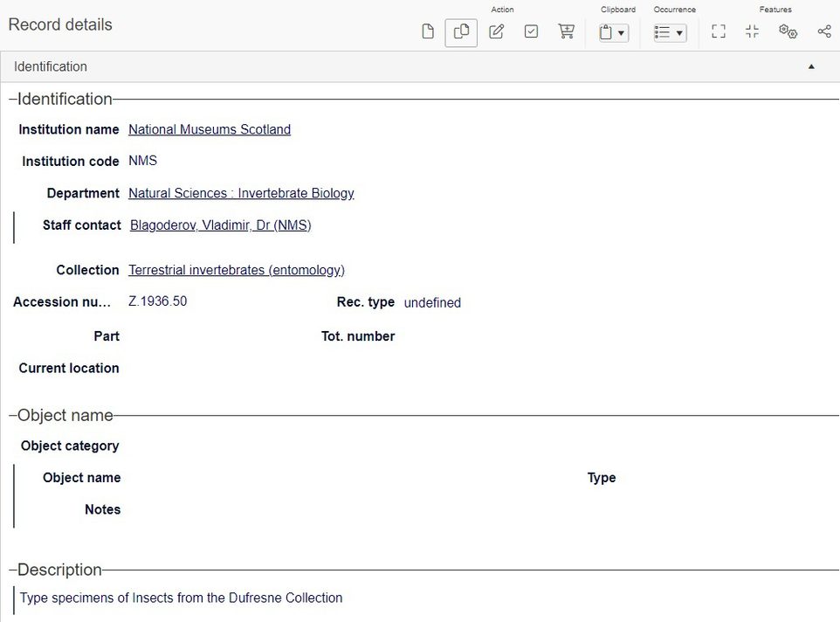Open the Clipboard dropdown arrow
This screenshot has height=622, width=840.
[620, 33]
